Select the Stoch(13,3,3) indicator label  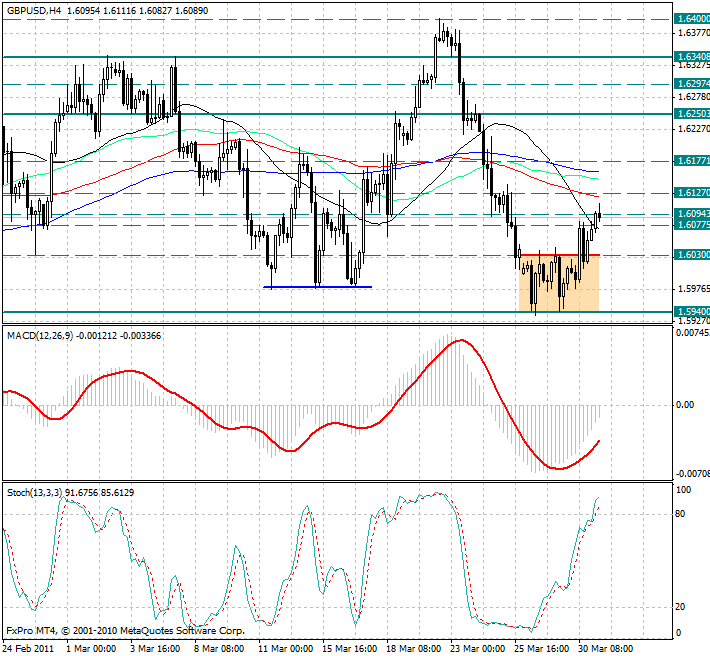pyautogui.click(x=34, y=493)
